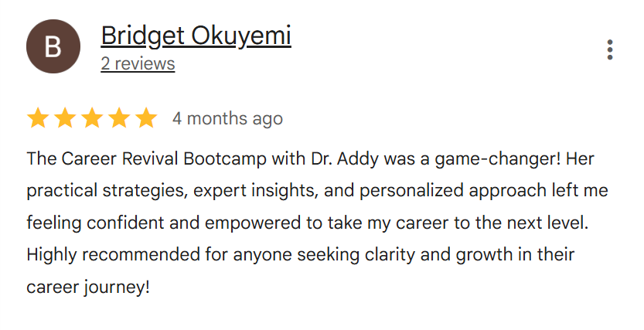Image resolution: width=644 pixels, height=330 pixels.
Task: Click the third rating star
Action: (92, 118)
